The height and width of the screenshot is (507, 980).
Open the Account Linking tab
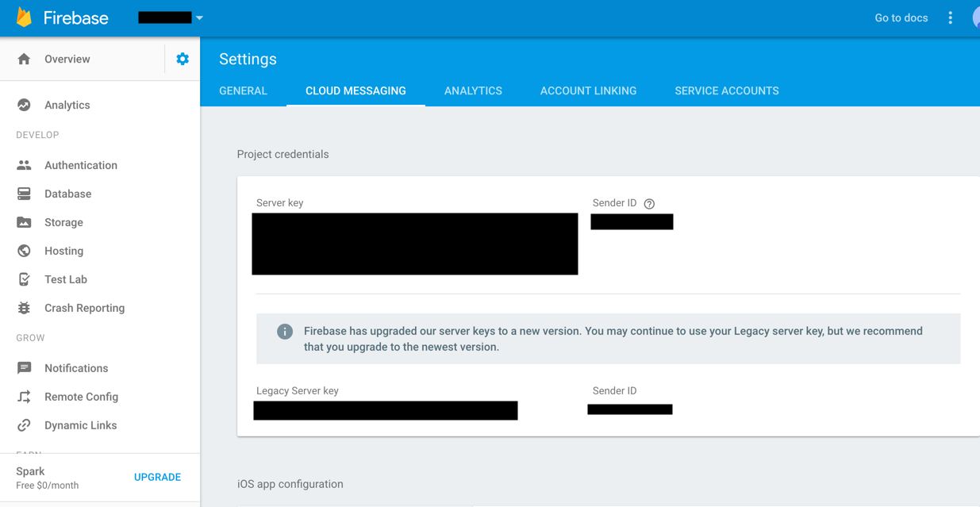click(x=588, y=90)
